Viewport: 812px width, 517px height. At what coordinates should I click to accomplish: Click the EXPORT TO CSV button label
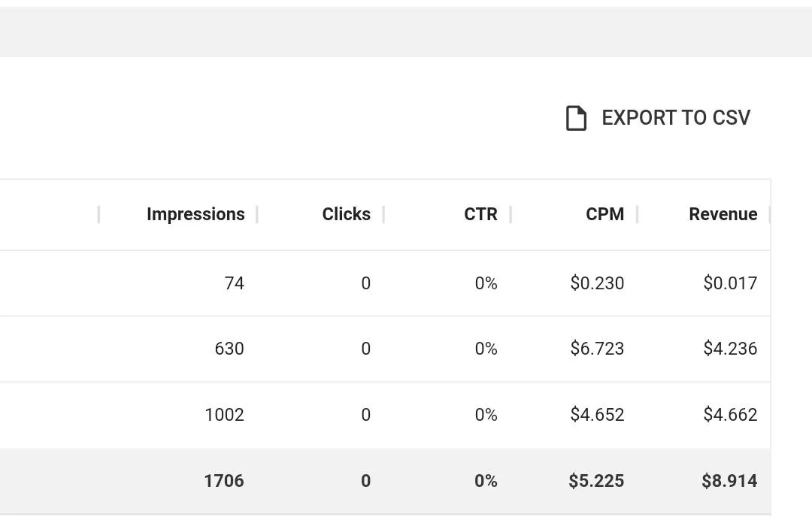pos(676,118)
